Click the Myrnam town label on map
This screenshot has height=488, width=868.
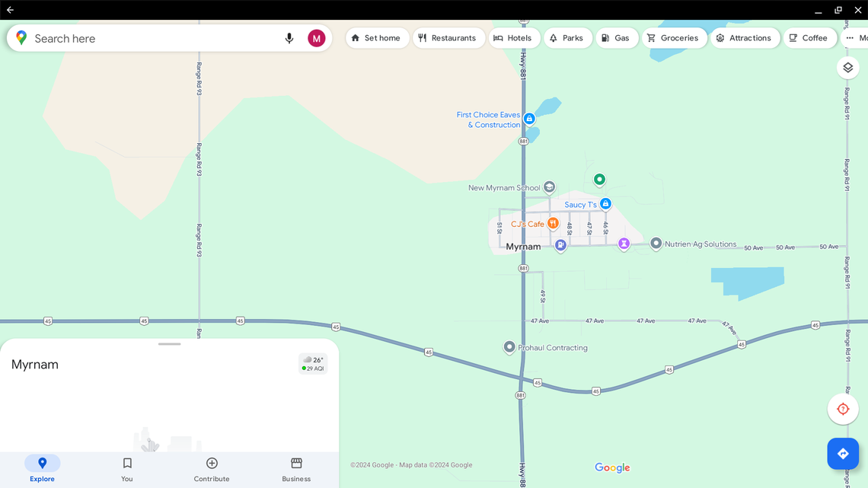click(523, 247)
